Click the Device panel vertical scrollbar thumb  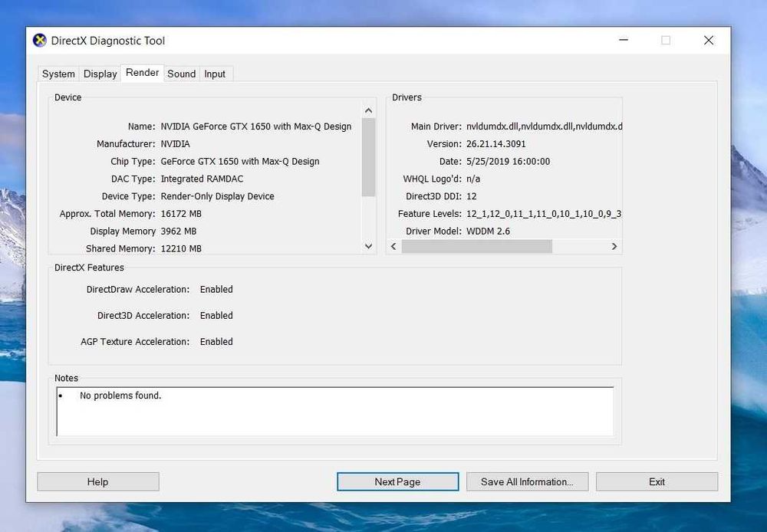369,157
